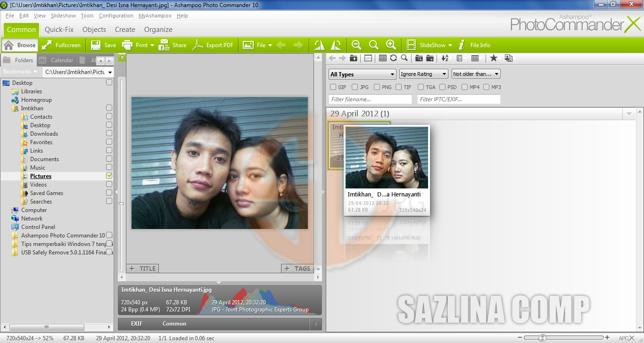
Task: Click the Browse home icon
Action: pyautogui.click(x=8, y=45)
